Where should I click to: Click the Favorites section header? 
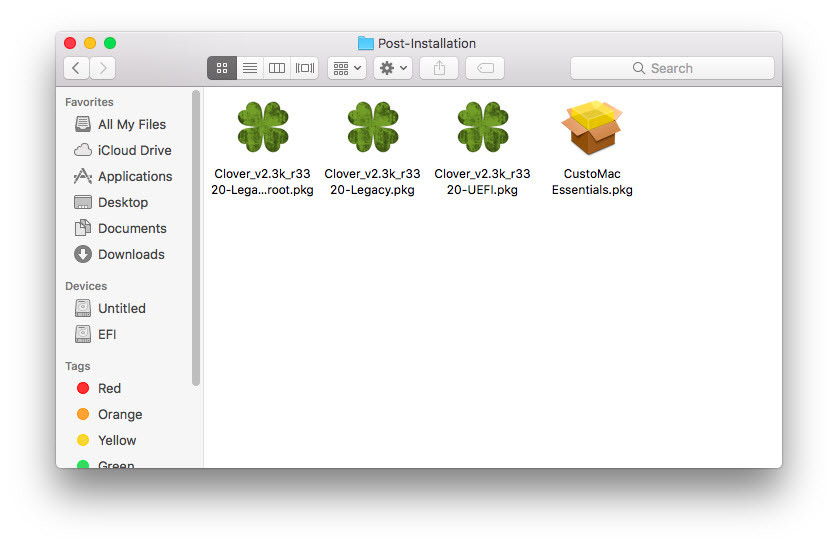[89, 102]
